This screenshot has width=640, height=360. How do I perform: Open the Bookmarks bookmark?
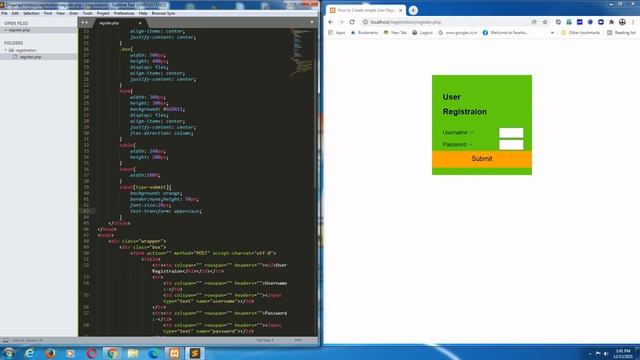click(364, 33)
